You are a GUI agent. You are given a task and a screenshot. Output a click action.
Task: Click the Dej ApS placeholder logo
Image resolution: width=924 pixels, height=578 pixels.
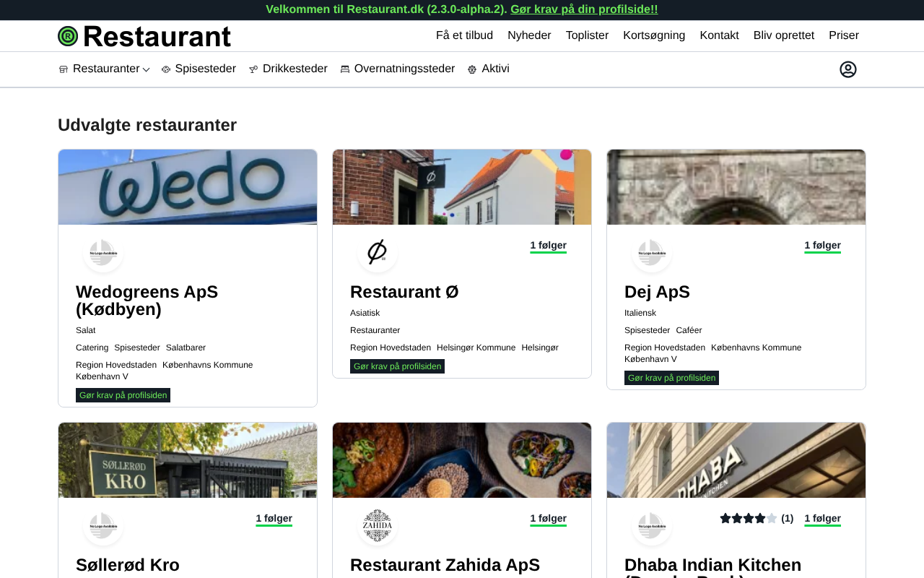click(x=652, y=253)
